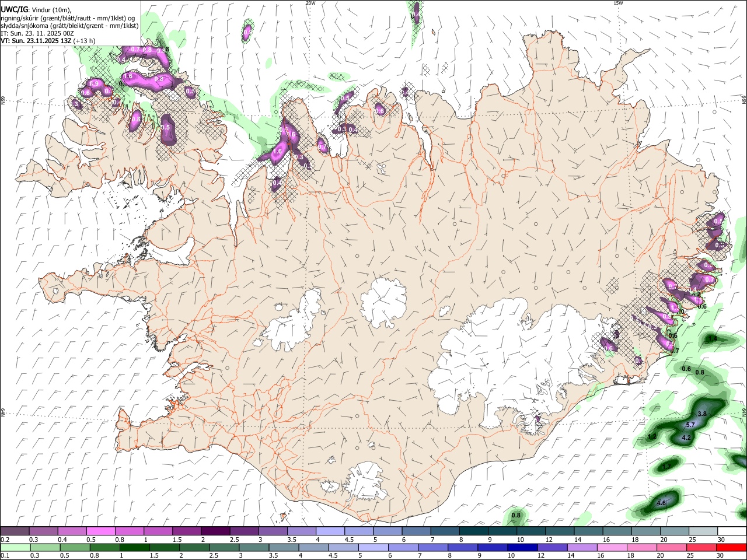This screenshot has height=560, width=747.
Task: Pick the darkest green rain swatch between 1 and 1.5
Action: (134, 547)
